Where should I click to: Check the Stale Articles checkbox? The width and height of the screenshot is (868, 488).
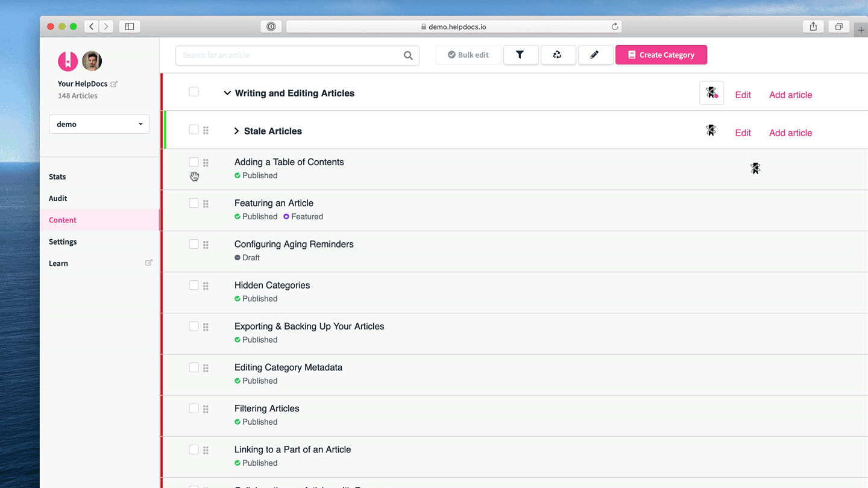click(x=193, y=130)
